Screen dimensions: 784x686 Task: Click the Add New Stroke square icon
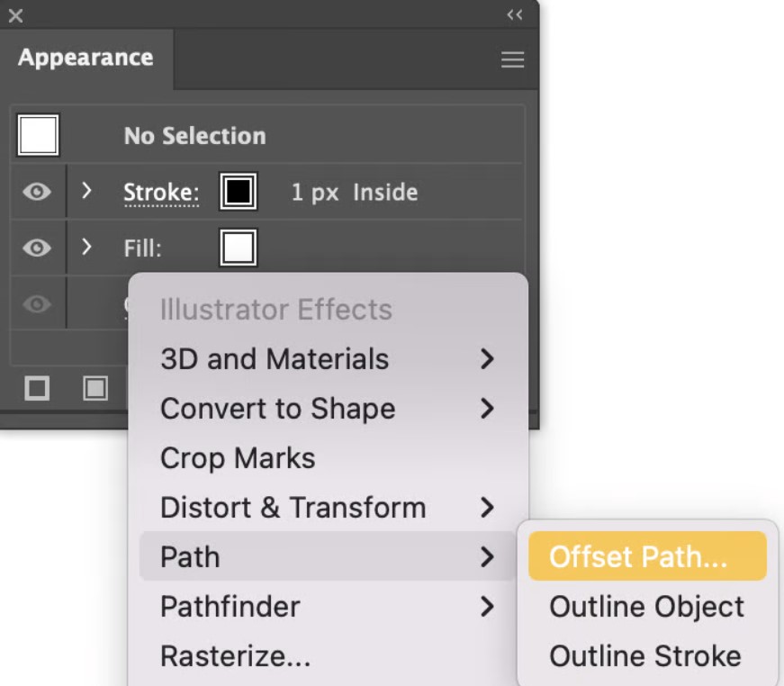click(37, 388)
